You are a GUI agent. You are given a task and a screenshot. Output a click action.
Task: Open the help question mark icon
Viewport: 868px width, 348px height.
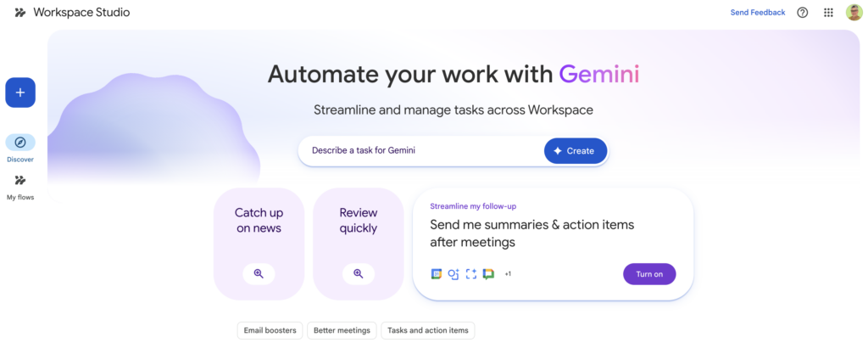(x=802, y=12)
